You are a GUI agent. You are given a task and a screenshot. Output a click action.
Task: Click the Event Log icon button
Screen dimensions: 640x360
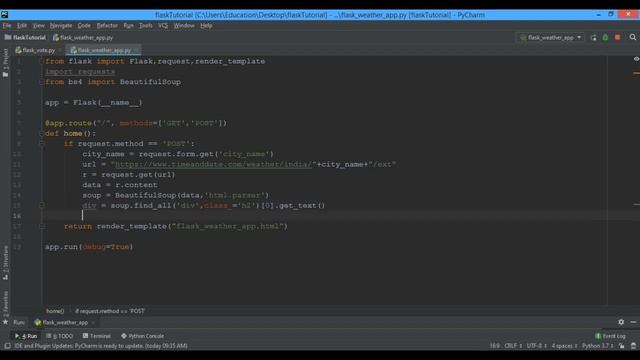[x=610, y=336]
